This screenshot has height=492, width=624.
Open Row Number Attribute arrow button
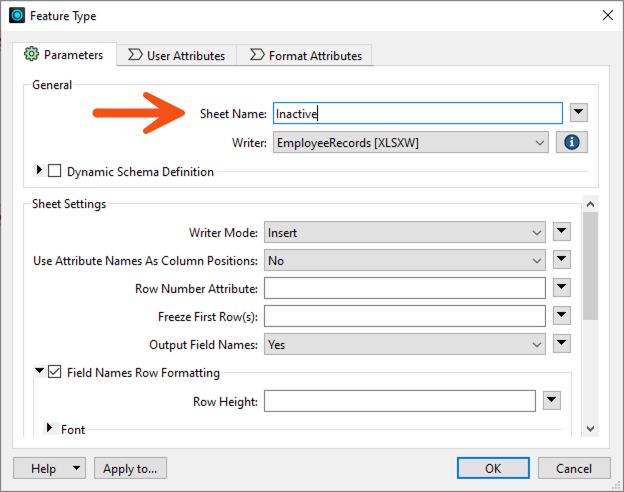tap(561, 288)
